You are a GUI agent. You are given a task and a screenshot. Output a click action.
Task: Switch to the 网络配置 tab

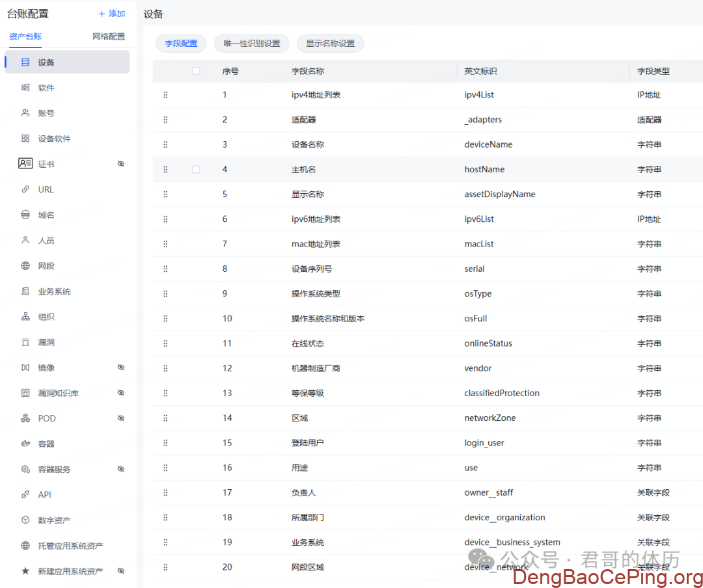pyautogui.click(x=109, y=36)
